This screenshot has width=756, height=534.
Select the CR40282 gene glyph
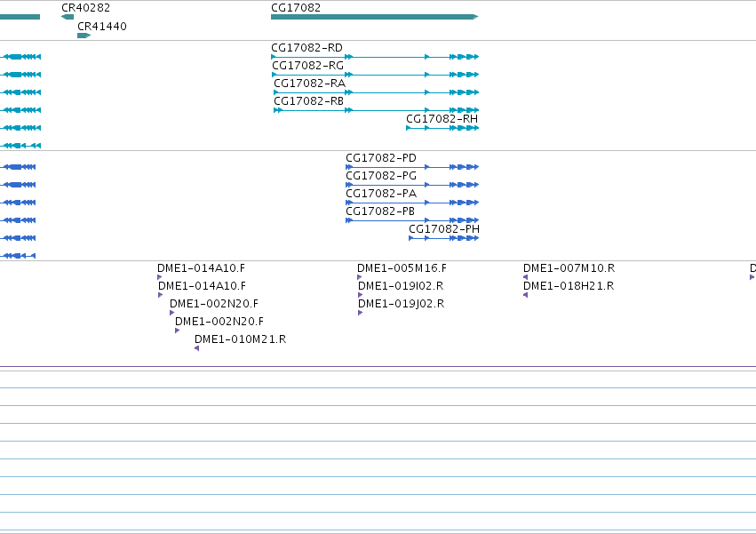(x=68, y=17)
